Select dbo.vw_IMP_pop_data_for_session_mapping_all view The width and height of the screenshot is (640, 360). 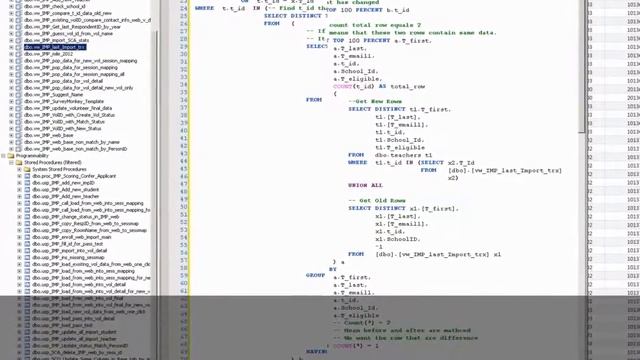point(74,74)
